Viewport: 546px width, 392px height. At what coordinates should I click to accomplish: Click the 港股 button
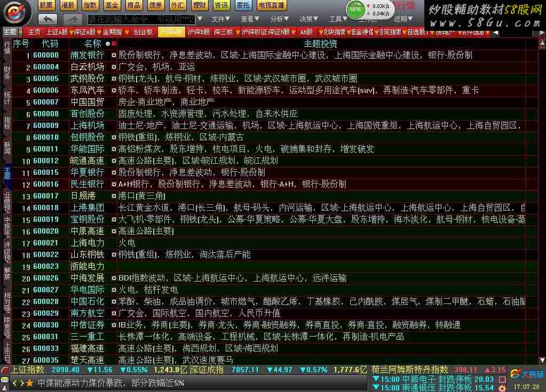click(68, 5)
